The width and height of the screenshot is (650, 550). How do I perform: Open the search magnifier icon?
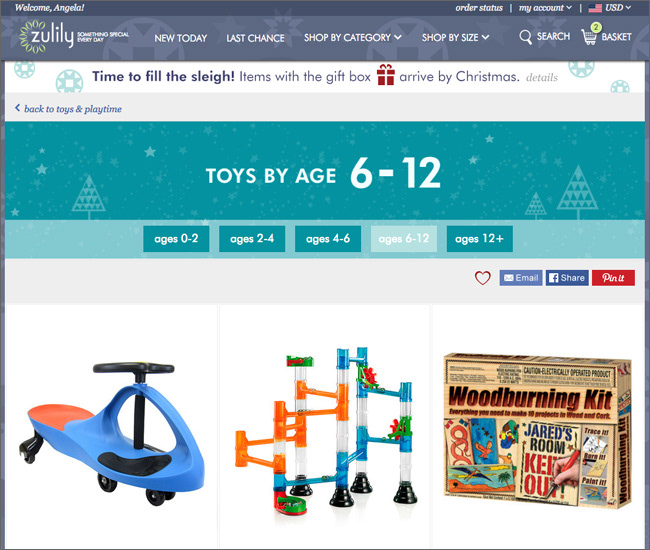525,37
